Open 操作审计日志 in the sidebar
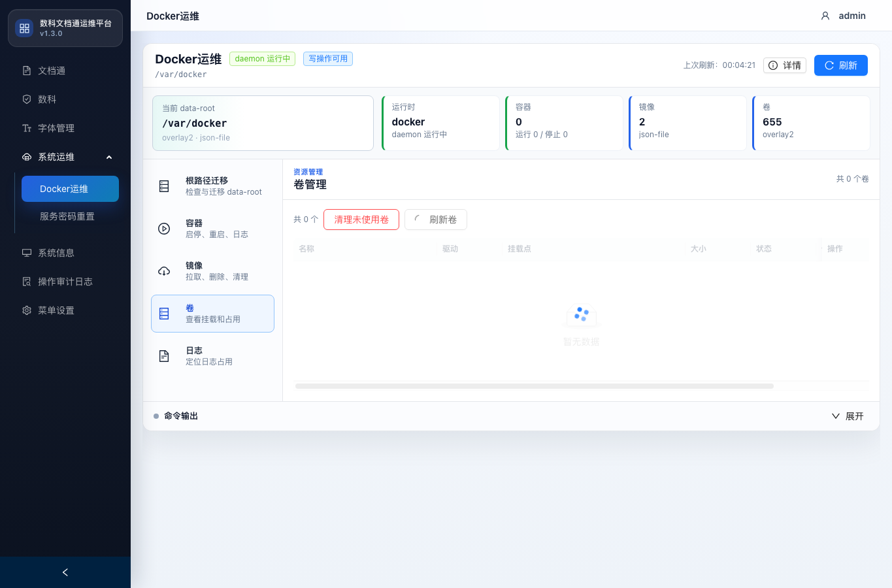This screenshot has height=588, width=892. (65, 282)
